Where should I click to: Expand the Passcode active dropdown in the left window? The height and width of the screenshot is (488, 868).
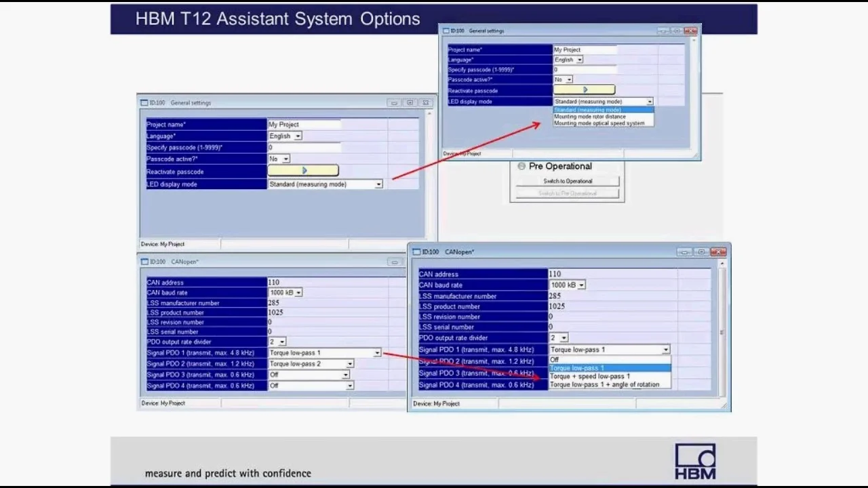coord(285,159)
